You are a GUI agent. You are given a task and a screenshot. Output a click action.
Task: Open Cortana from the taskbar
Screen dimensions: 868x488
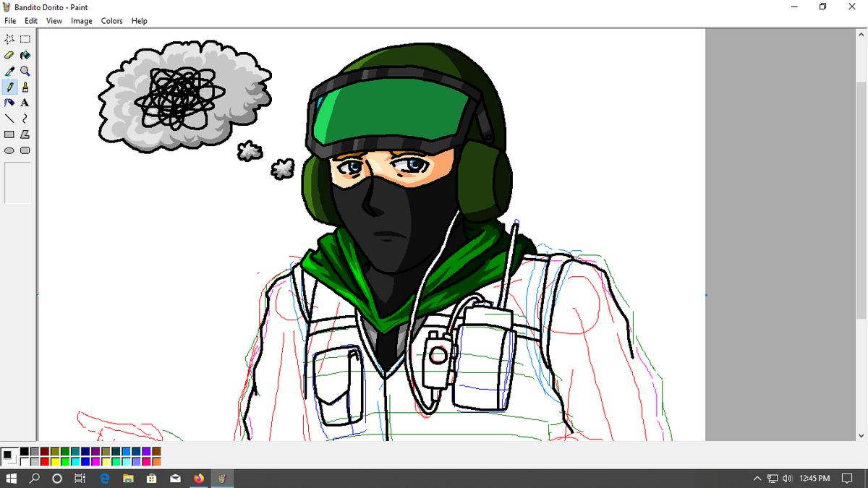[57, 479]
